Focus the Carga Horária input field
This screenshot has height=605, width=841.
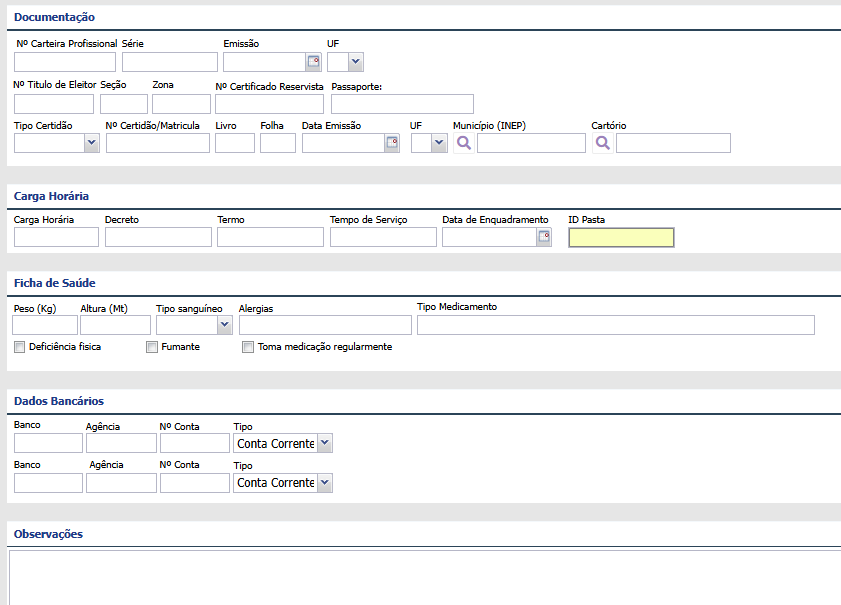(x=56, y=237)
